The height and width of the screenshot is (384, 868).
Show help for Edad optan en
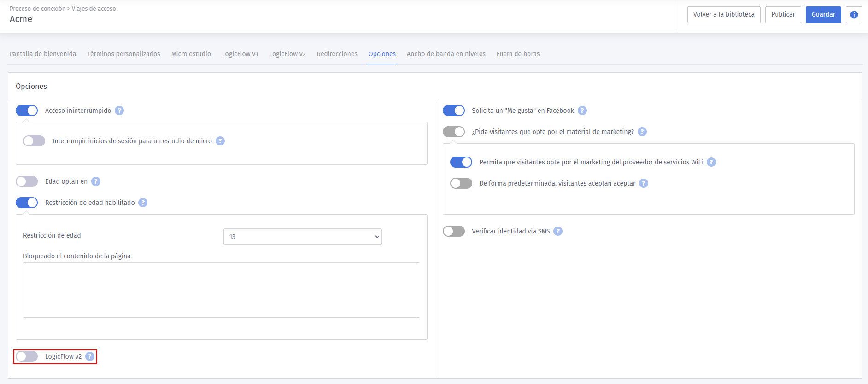coord(96,181)
